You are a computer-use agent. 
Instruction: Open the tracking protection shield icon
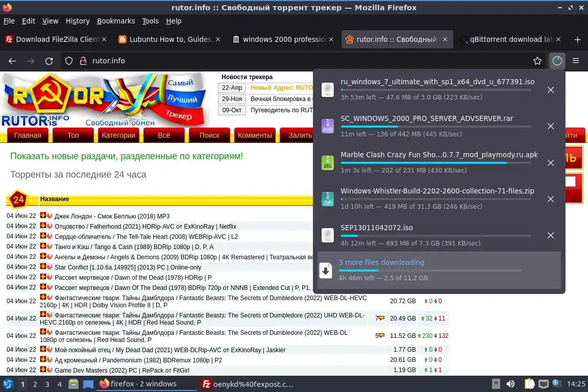(68, 61)
